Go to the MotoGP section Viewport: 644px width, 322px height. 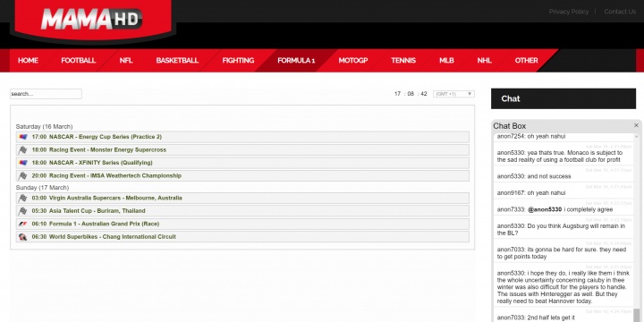[353, 61]
